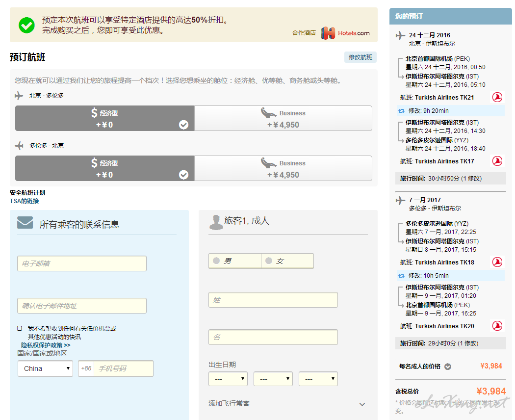
Task: Expand the 添加飞行常客 section
Action: (287, 404)
